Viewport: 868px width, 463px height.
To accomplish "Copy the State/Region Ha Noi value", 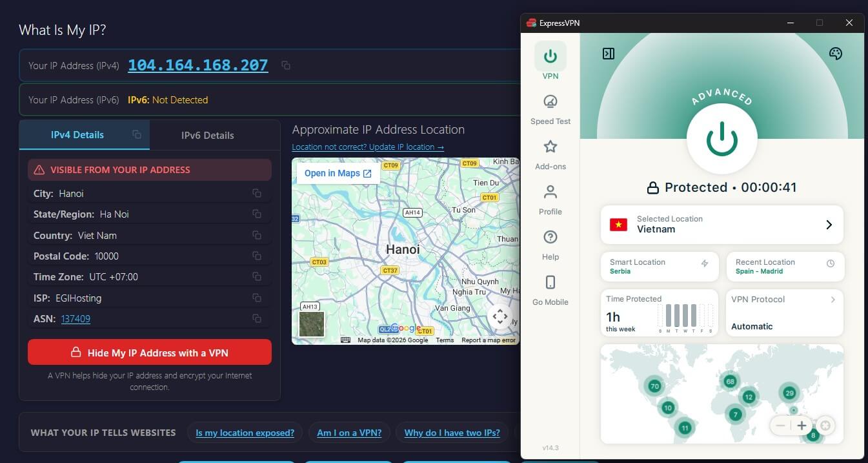I will [x=257, y=214].
